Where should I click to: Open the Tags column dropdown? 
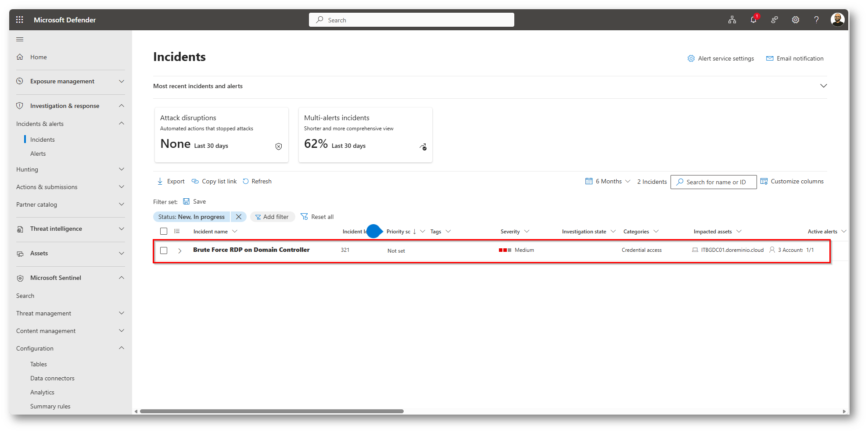[448, 231]
